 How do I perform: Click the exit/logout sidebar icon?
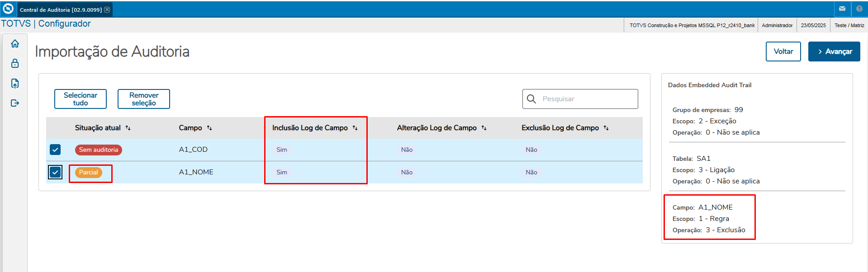click(x=15, y=103)
